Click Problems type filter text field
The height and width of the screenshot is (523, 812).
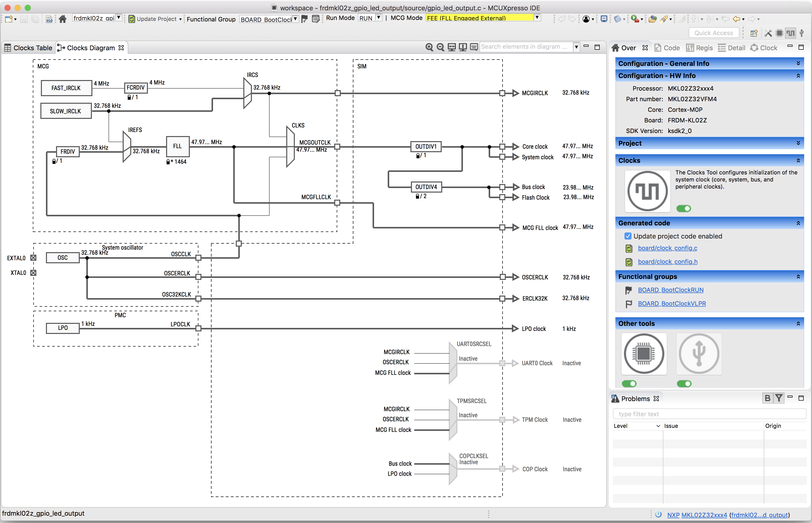[x=709, y=414]
